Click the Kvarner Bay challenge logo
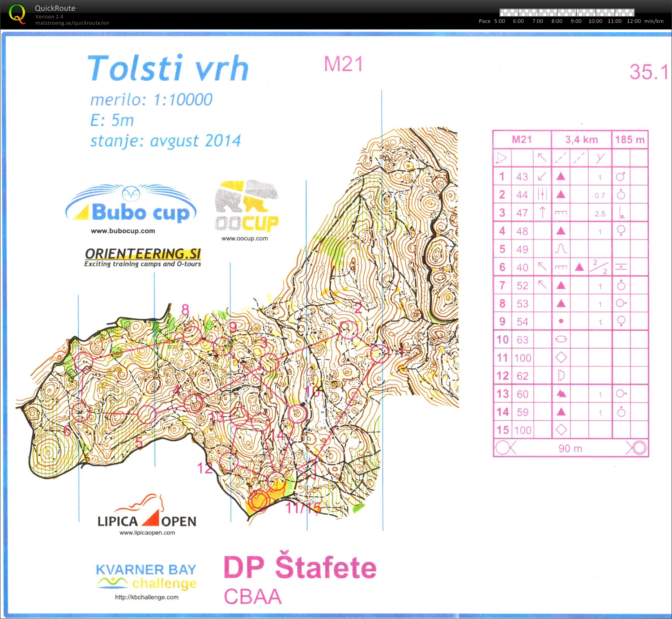The width and height of the screenshot is (672, 619). point(146,576)
